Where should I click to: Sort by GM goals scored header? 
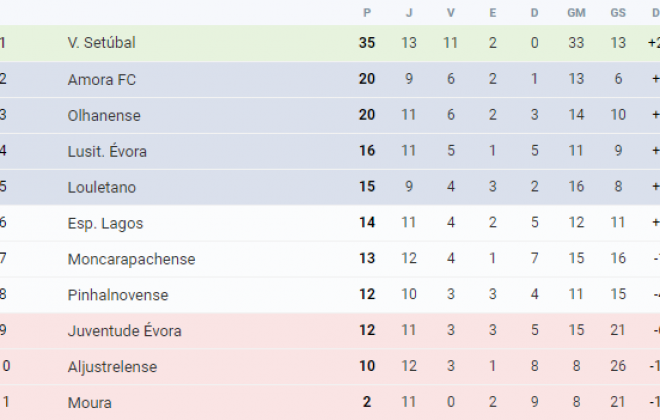coord(576,13)
